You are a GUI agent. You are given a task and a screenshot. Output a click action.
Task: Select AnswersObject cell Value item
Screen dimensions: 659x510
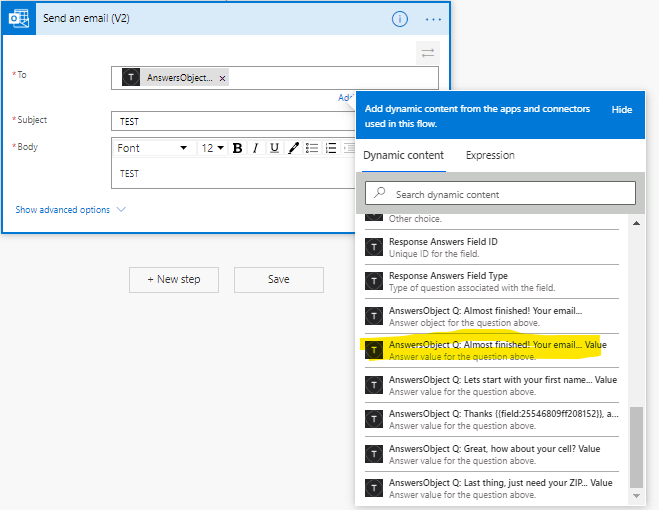(x=492, y=454)
